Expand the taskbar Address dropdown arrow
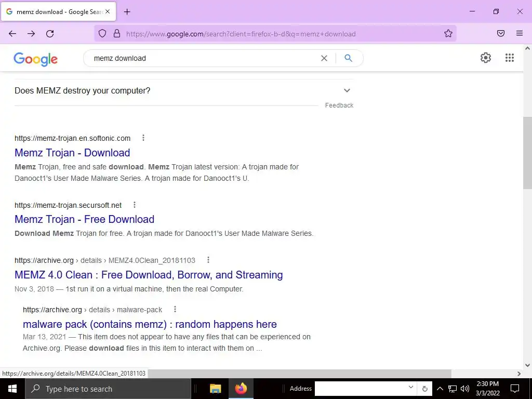The image size is (532, 399). [x=411, y=388]
